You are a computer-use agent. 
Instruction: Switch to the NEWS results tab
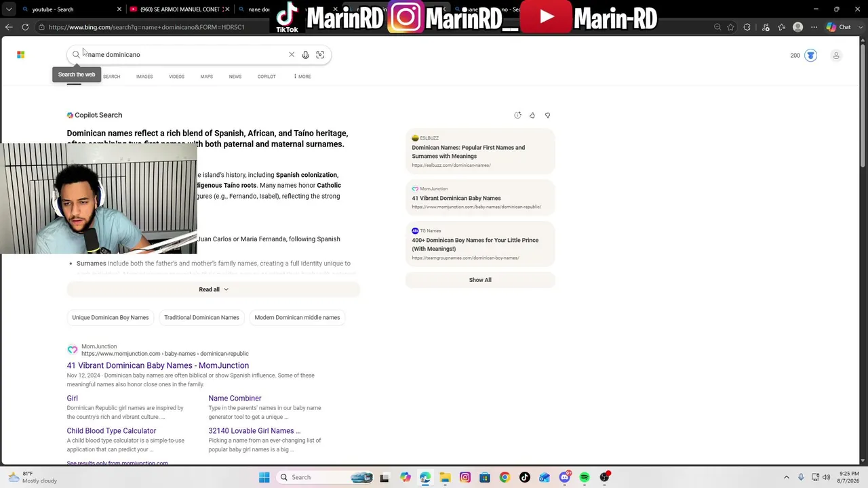tap(235, 77)
